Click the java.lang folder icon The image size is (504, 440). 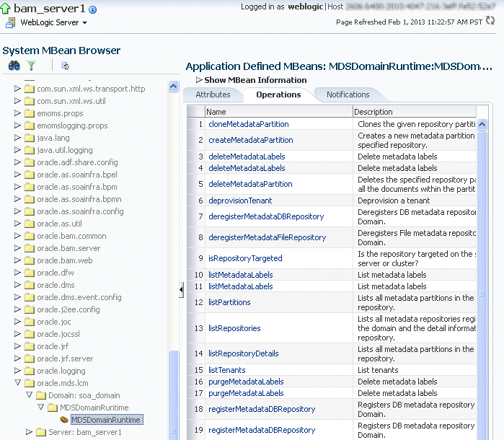(30, 138)
